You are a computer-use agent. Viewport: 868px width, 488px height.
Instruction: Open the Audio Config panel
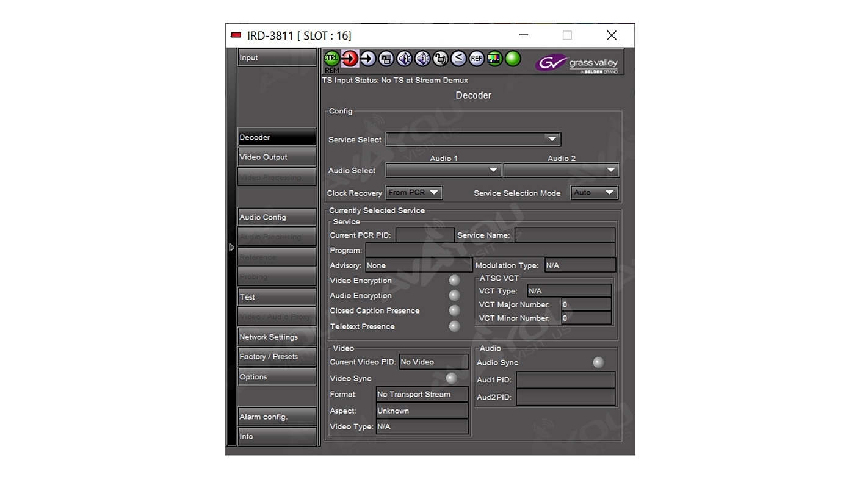pyautogui.click(x=277, y=217)
